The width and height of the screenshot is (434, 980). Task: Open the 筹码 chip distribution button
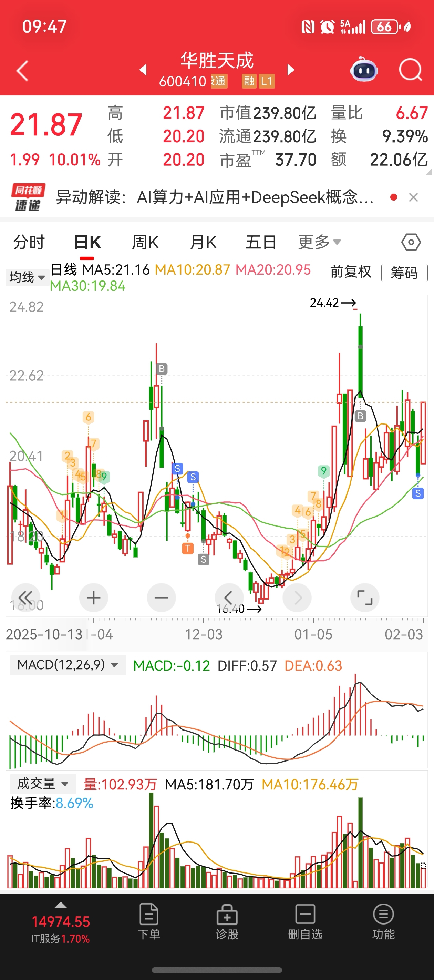[404, 273]
